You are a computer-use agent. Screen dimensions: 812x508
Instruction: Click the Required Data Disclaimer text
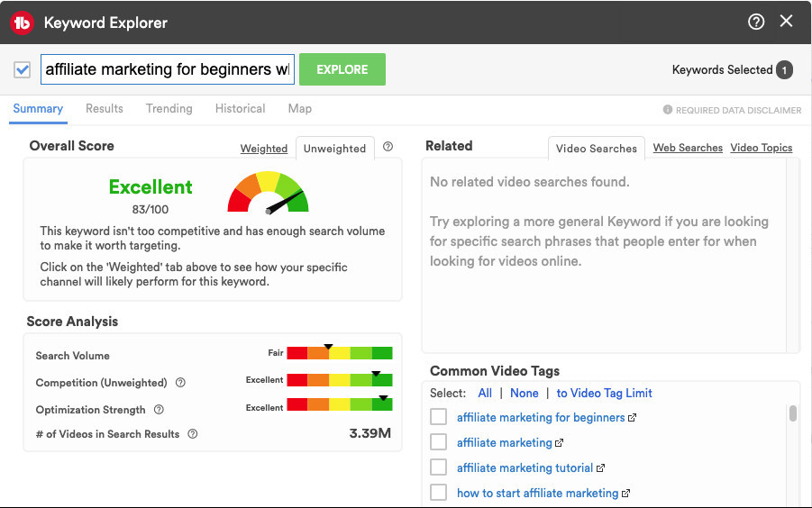pos(738,110)
